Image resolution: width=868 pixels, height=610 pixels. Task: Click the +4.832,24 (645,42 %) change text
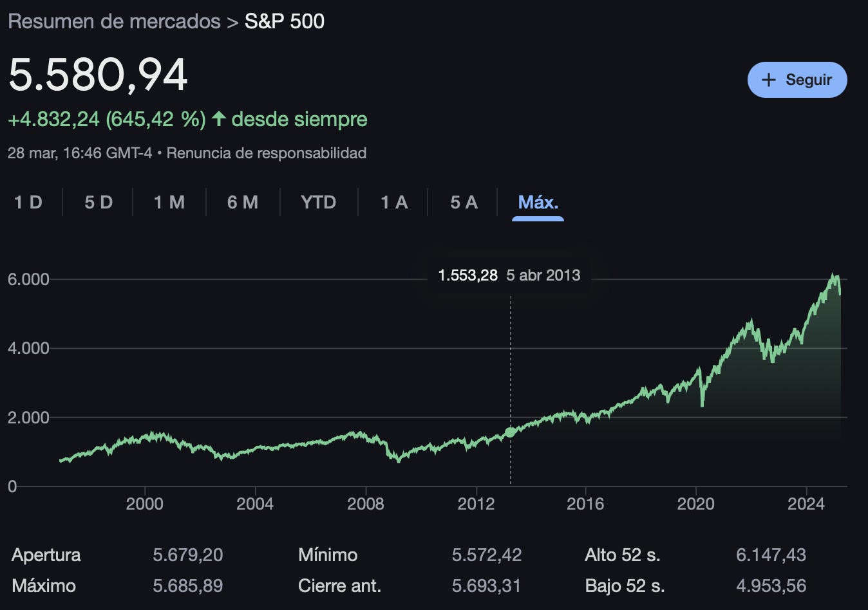107,119
